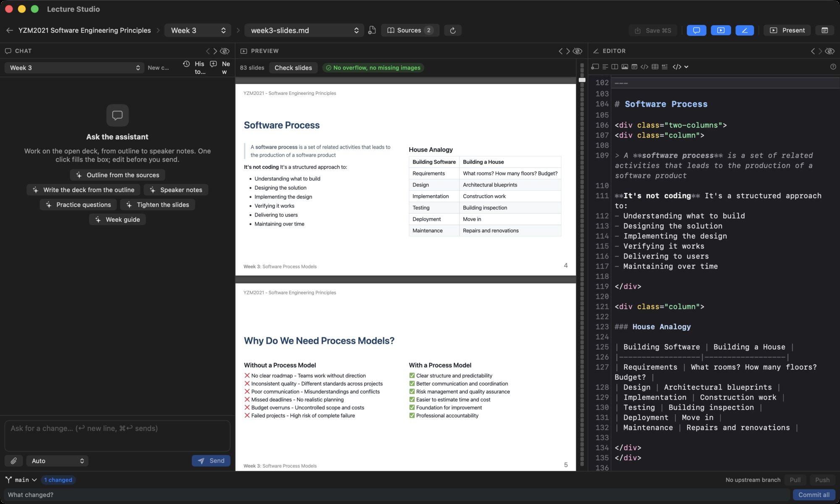Click the large chat bubble icon above Ask the assistant

117,115
